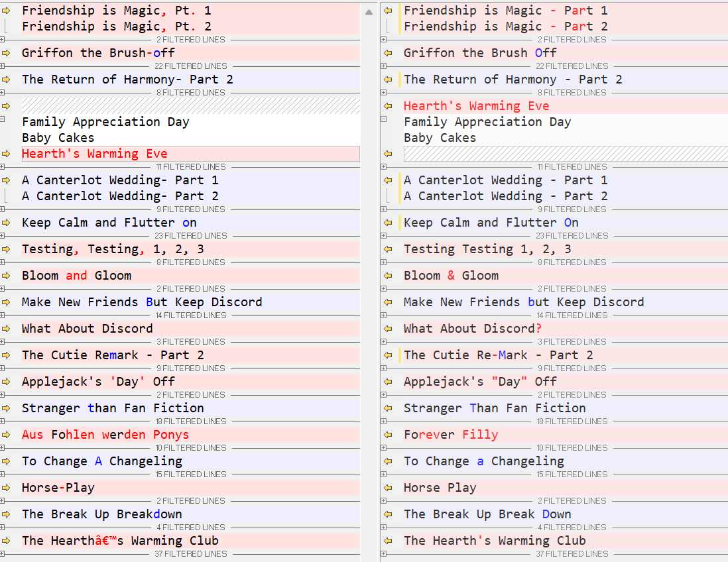The image size is (728, 562).
Task: Select 'A Canterlot Wedding - Part 2' in right pane
Action: 506,196
